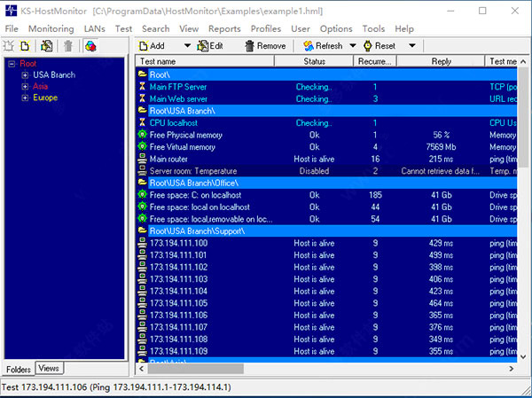The height and width of the screenshot is (398, 532).
Task: Open the Monitoring menu
Action: [51, 28]
